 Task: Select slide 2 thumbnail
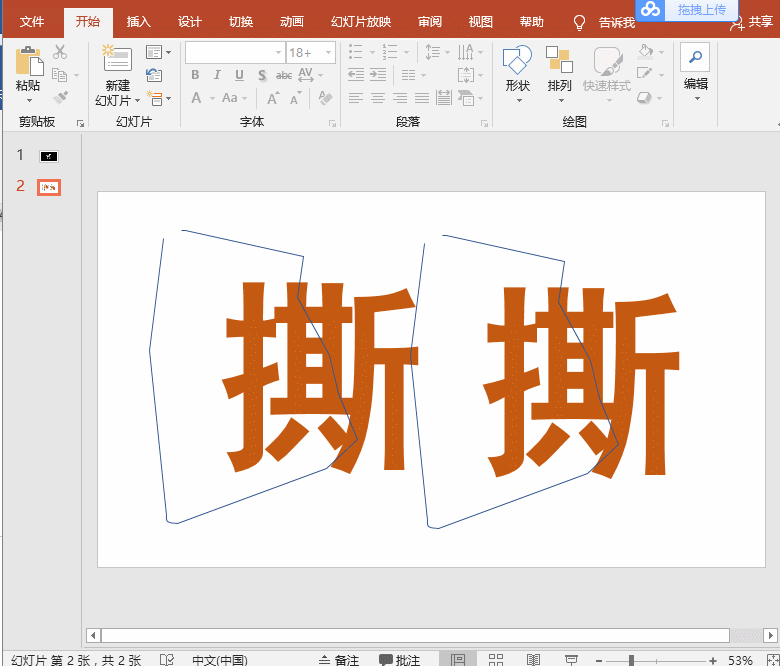(49, 188)
